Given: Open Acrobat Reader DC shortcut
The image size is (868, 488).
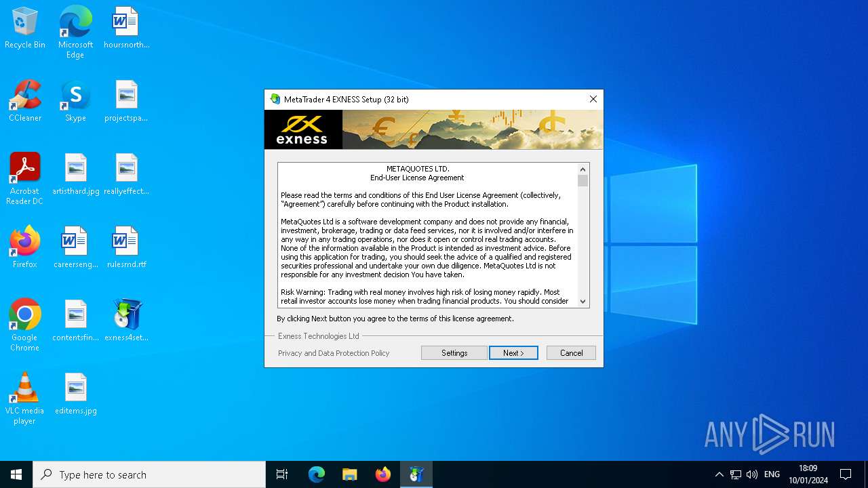Looking at the screenshot, I should coord(24,179).
